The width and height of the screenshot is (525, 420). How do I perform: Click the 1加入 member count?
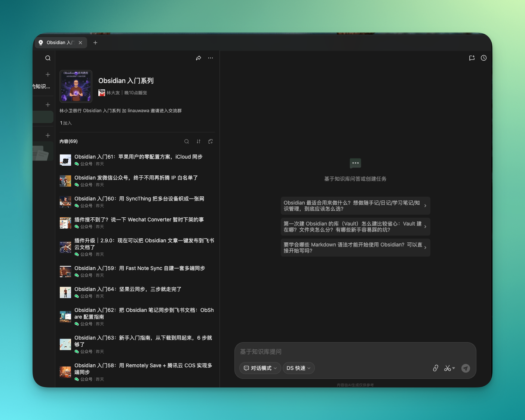click(66, 123)
